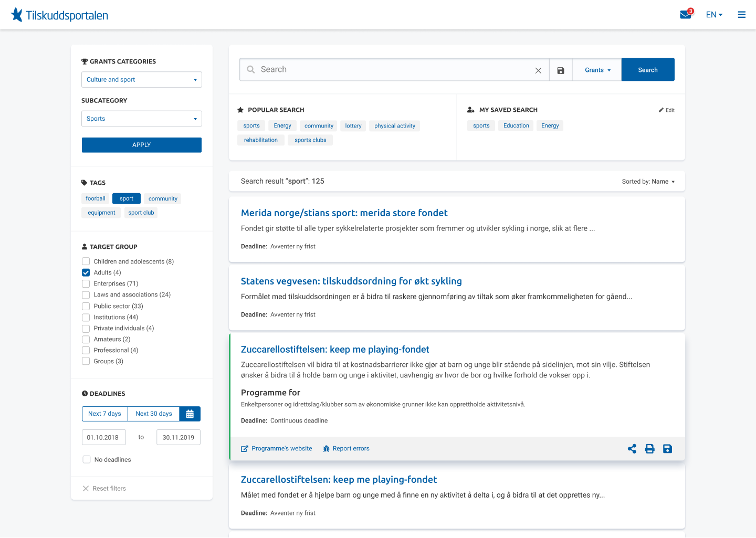The image size is (756, 538).
Task: Click the saved search sports tag
Action: (x=481, y=126)
